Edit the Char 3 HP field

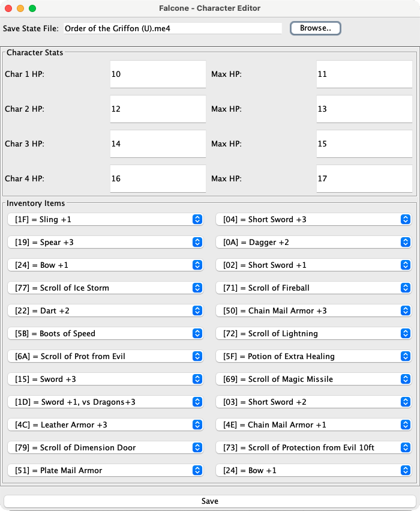pyautogui.click(x=158, y=144)
